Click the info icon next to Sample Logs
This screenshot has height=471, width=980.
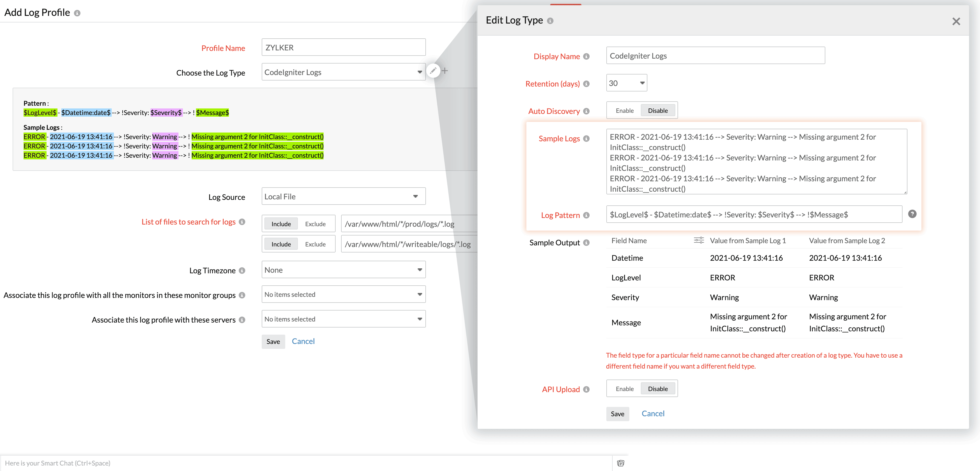click(x=587, y=139)
